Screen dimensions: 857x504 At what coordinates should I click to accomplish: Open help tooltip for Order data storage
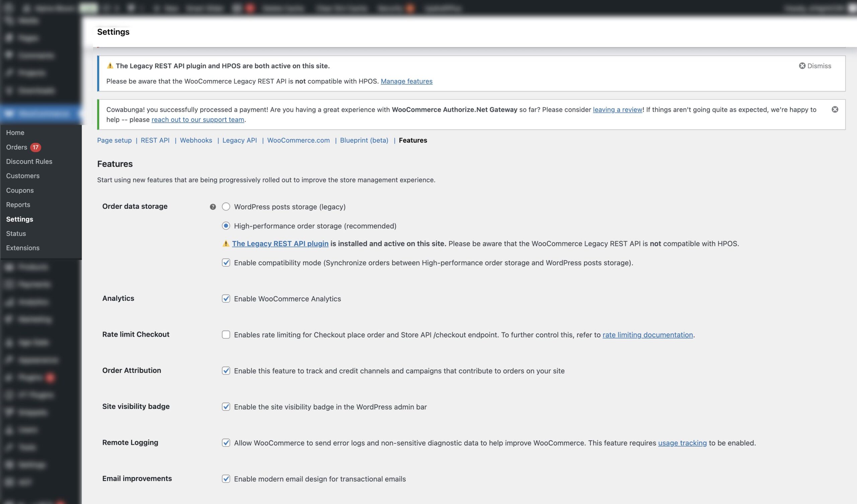click(213, 207)
